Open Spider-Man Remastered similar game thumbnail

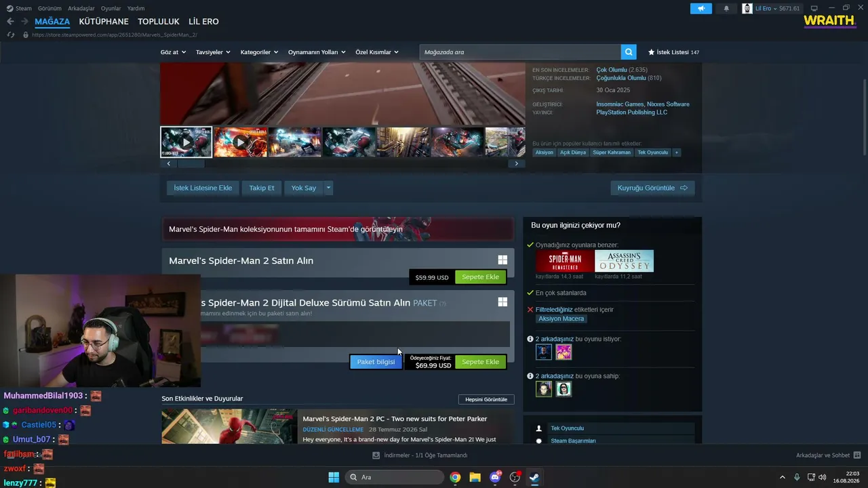tap(565, 261)
